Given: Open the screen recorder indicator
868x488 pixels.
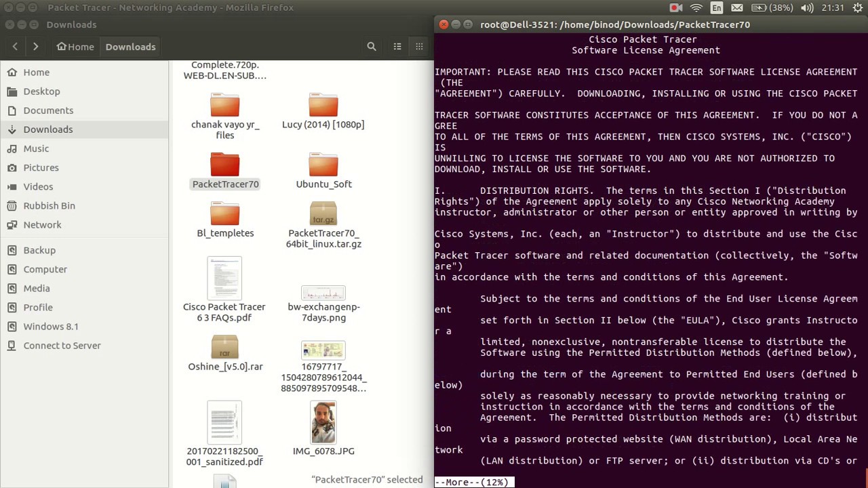Looking at the screenshot, I should [676, 8].
